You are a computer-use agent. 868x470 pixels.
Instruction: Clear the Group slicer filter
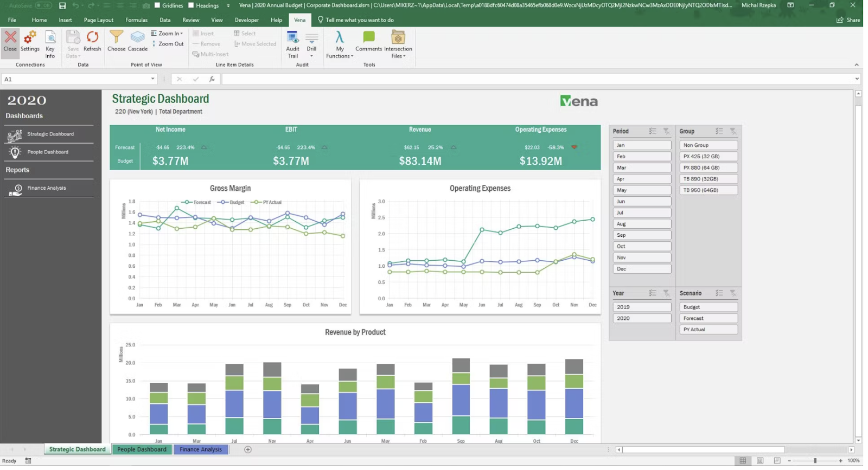tap(733, 131)
